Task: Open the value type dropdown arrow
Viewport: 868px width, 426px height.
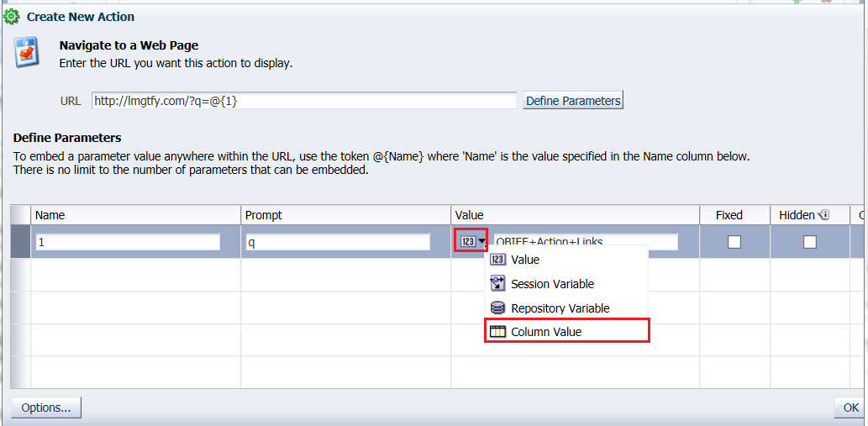Action: coord(481,242)
